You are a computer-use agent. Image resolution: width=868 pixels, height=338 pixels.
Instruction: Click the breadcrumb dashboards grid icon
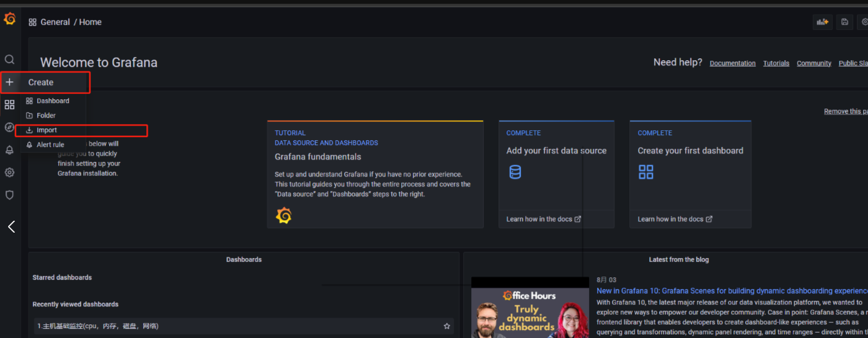pos(32,22)
